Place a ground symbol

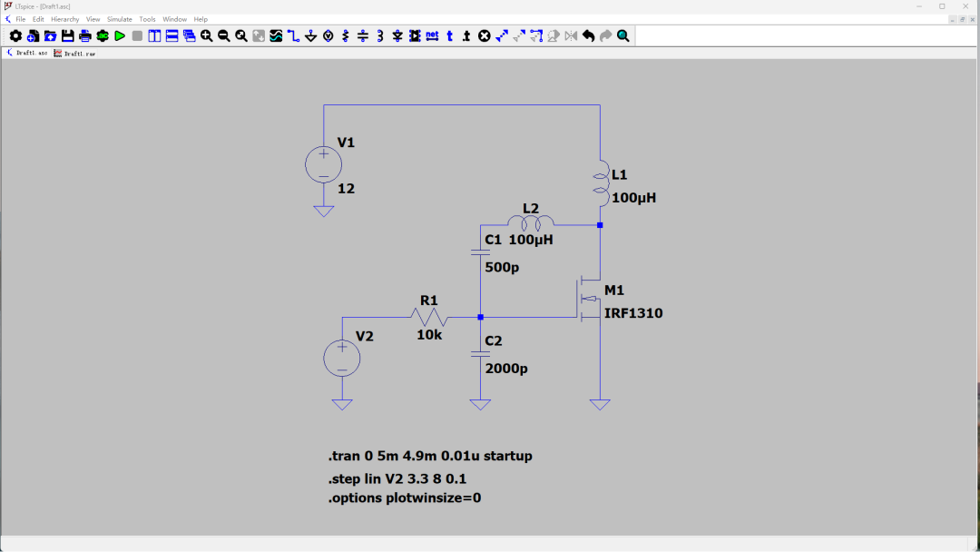[310, 36]
